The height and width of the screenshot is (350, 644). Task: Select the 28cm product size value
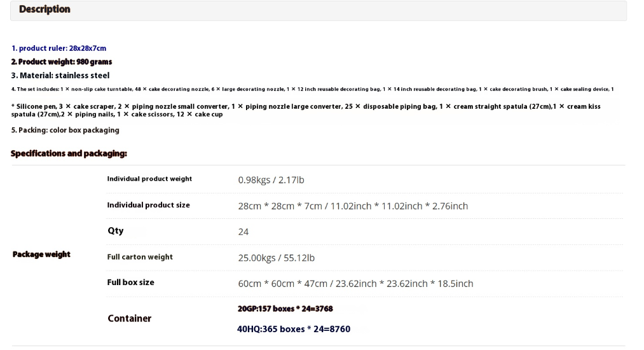353,206
